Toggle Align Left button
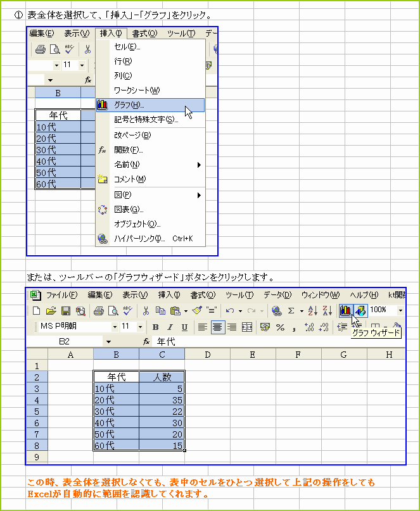Screen dimensions: 420x511 pyautogui.click(x=203, y=327)
